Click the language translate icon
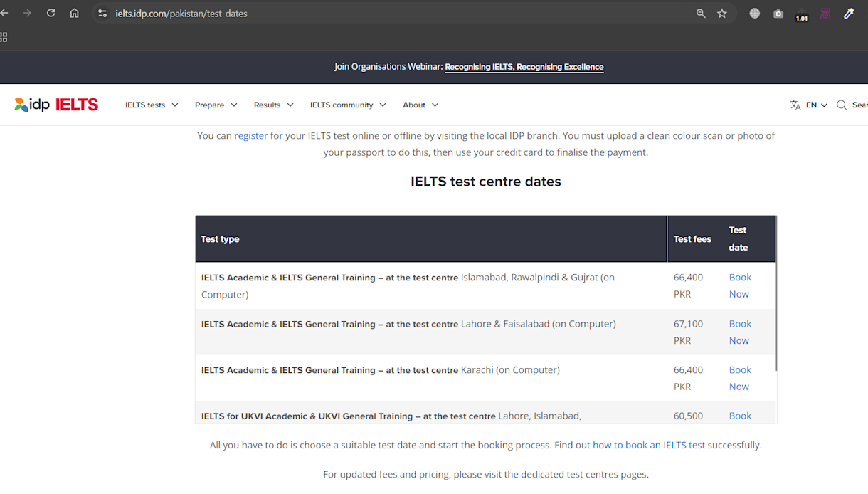 click(795, 105)
